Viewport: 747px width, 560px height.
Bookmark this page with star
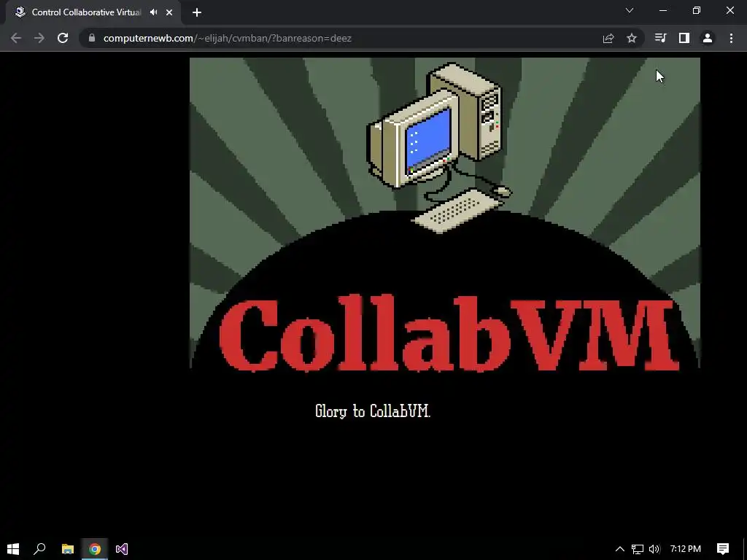pyautogui.click(x=632, y=38)
